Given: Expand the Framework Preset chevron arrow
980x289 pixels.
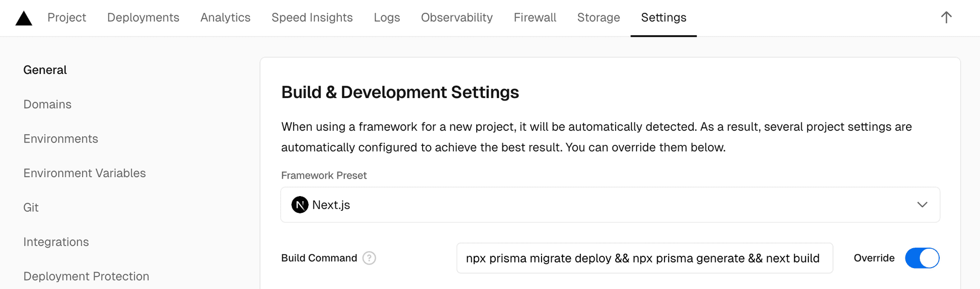Looking at the screenshot, I should pyautogui.click(x=922, y=205).
